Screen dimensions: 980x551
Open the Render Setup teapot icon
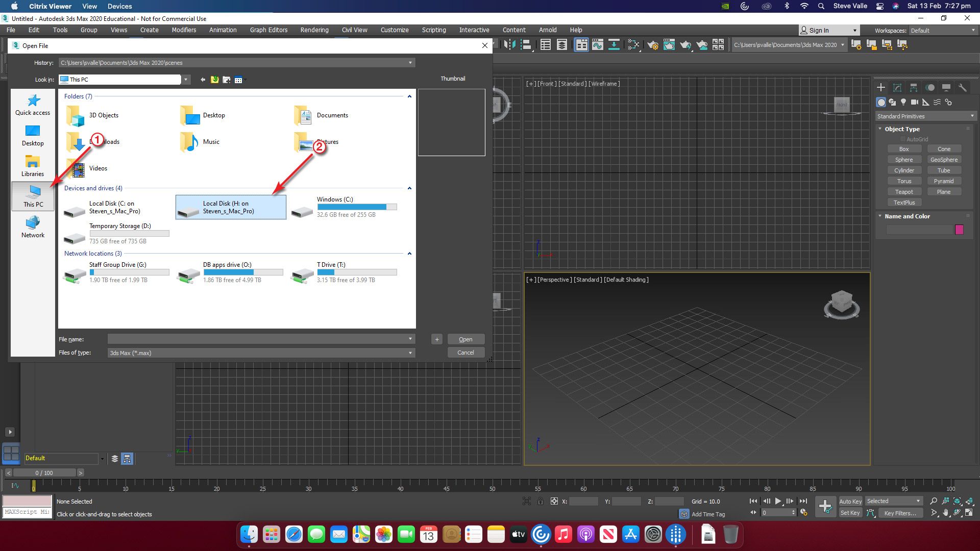652,45
